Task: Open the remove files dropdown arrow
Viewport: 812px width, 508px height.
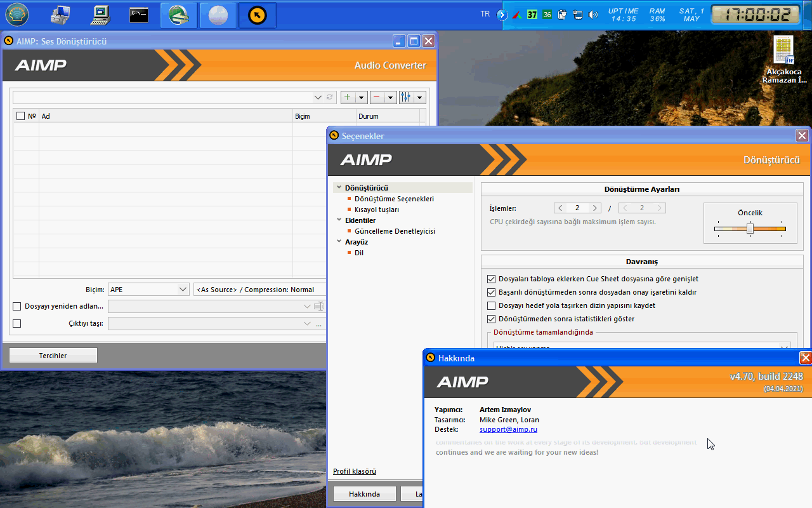Action: pyautogui.click(x=390, y=97)
